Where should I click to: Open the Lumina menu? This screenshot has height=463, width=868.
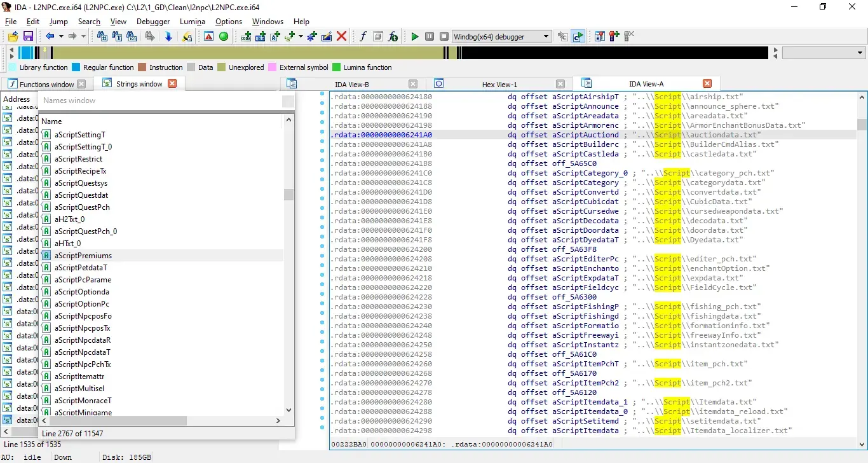[x=193, y=21]
